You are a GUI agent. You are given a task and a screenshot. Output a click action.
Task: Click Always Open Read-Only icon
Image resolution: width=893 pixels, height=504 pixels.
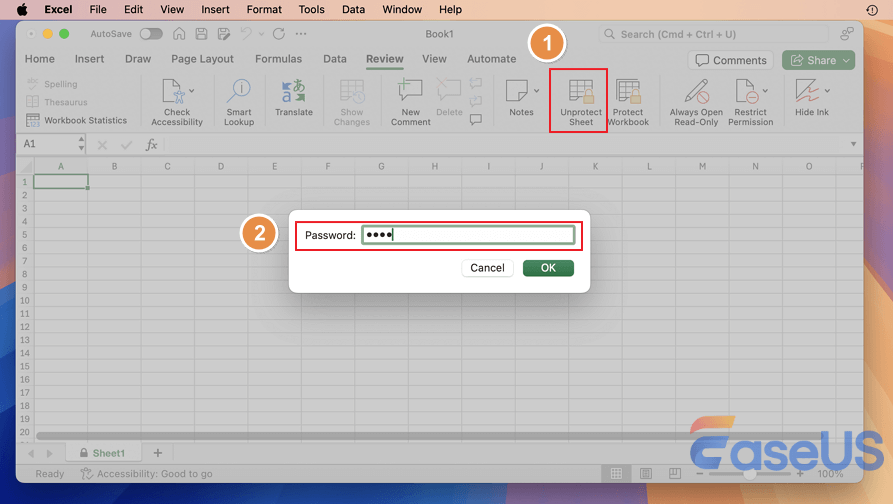pos(696,91)
